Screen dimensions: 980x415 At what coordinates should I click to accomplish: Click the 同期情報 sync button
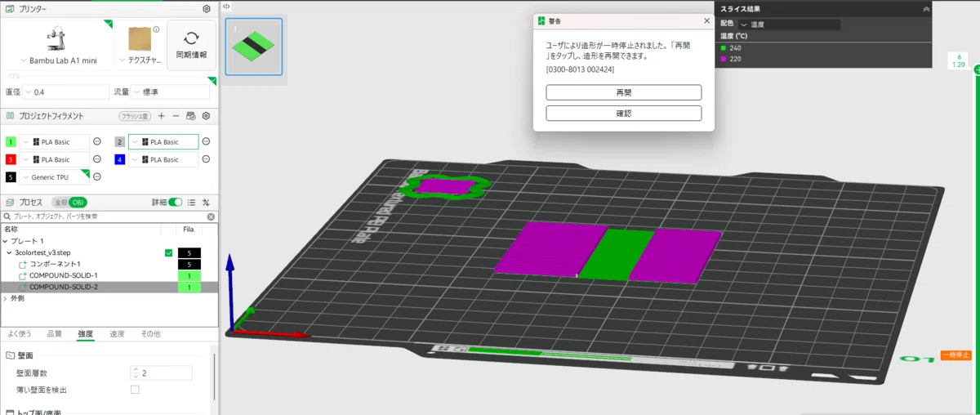(191, 44)
